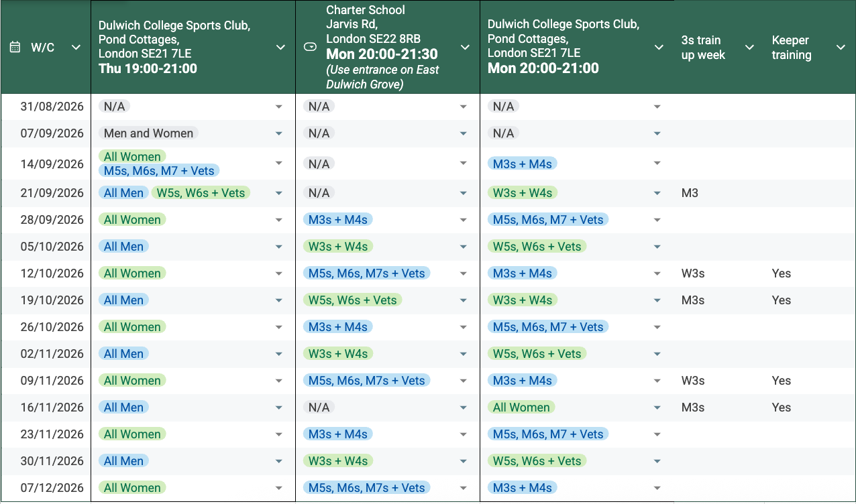Expand the Thursday dropdown arrow in the 23/11/2026 row
This screenshot has width=856, height=504.
pos(278,434)
